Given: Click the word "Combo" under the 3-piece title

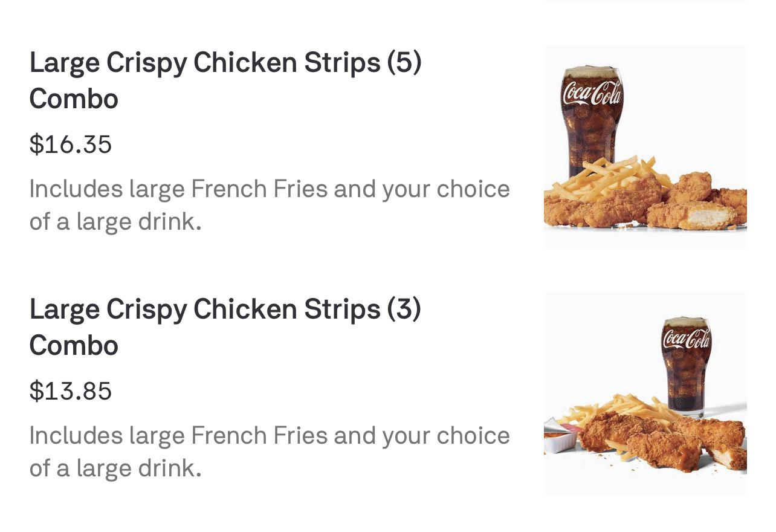Looking at the screenshot, I should pyautogui.click(x=74, y=346).
